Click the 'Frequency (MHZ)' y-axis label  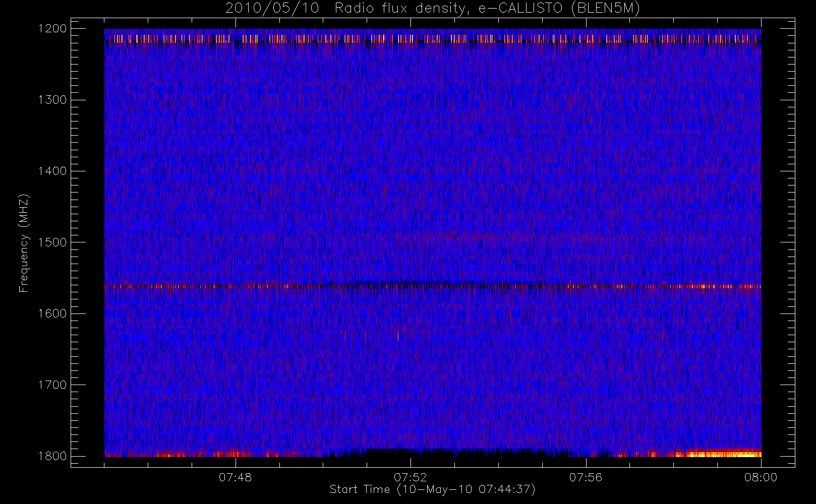coord(24,243)
